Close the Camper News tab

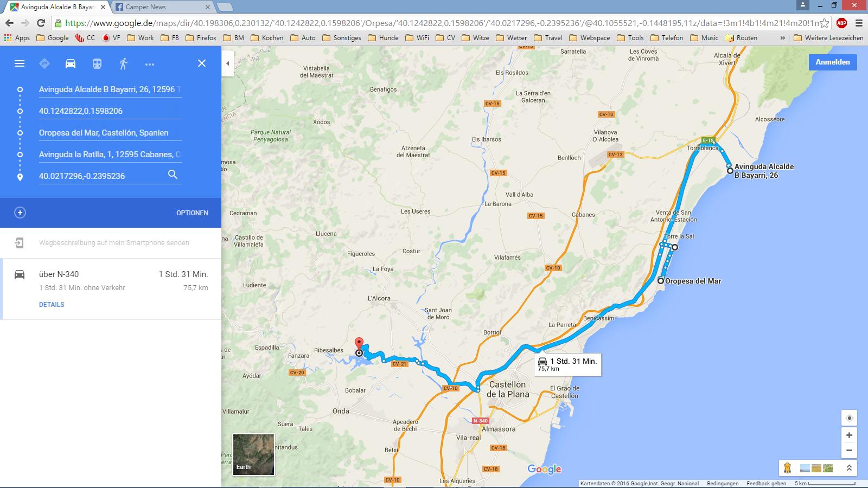(x=208, y=7)
